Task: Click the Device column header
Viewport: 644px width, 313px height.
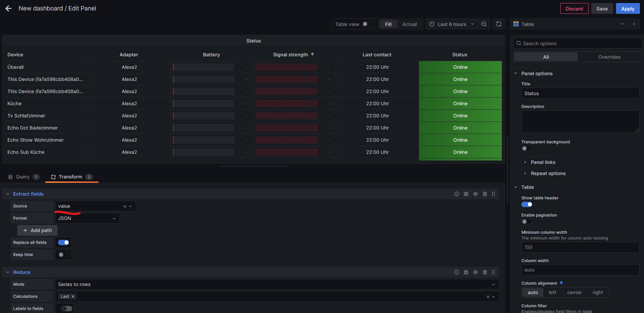Action: click(x=15, y=55)
